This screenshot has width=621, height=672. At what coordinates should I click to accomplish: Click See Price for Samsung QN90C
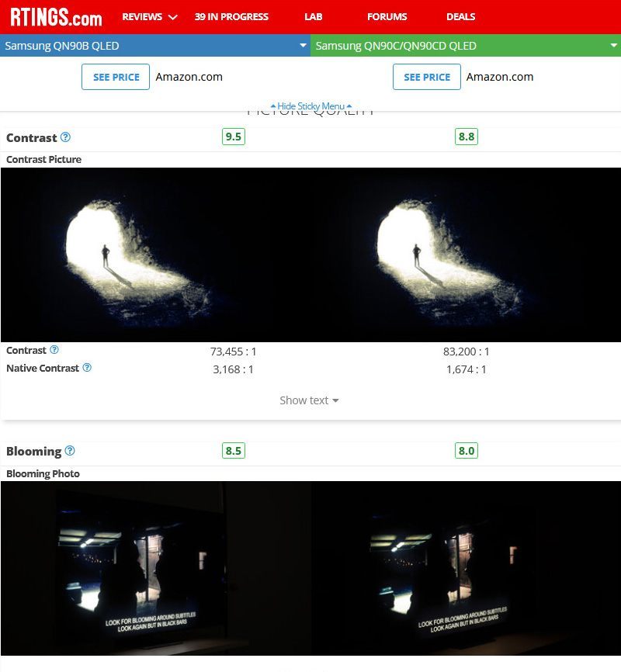[427, 77]
